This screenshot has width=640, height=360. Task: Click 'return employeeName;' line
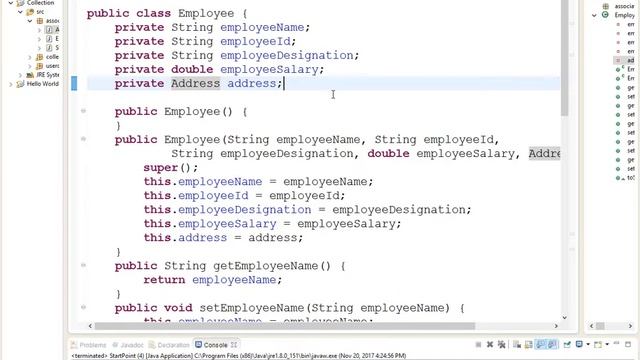point(213,280)
